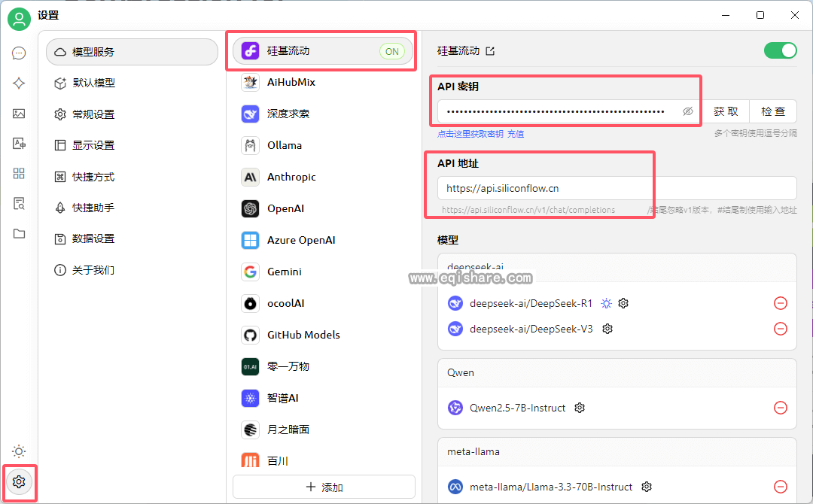Open the knowledge base sidebar icon
Viewport: 813px width, 504px height.
pyautogui.click(x=18, y=204)
